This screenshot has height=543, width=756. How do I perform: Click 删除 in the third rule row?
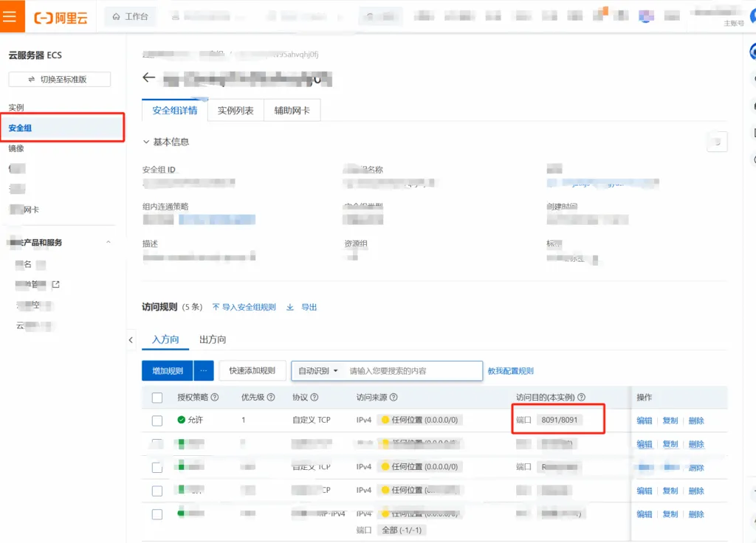click(x=696, y=467)
